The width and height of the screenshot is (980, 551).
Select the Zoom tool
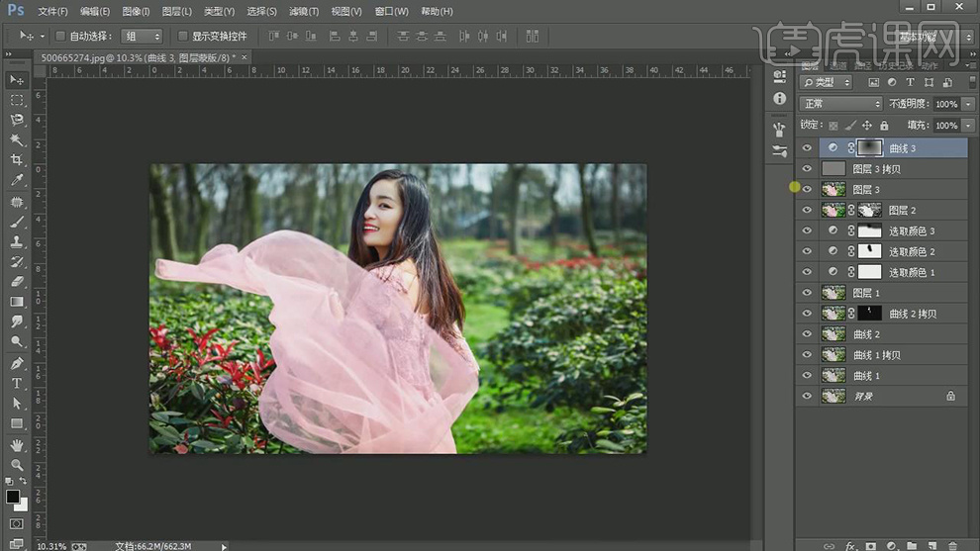coord(17,464)
